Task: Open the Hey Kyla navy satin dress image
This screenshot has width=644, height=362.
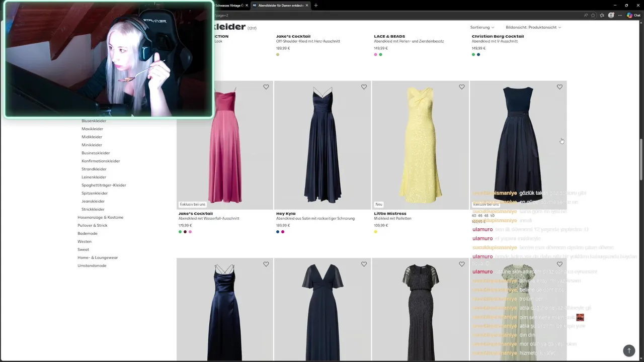Action: [x=323, y=145]
